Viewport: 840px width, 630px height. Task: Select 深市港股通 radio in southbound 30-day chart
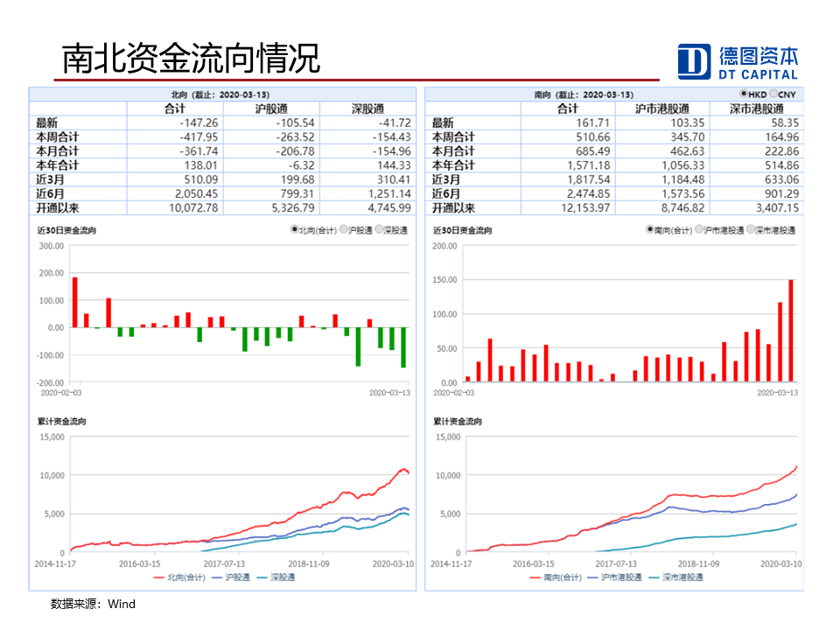coord(750,230)
